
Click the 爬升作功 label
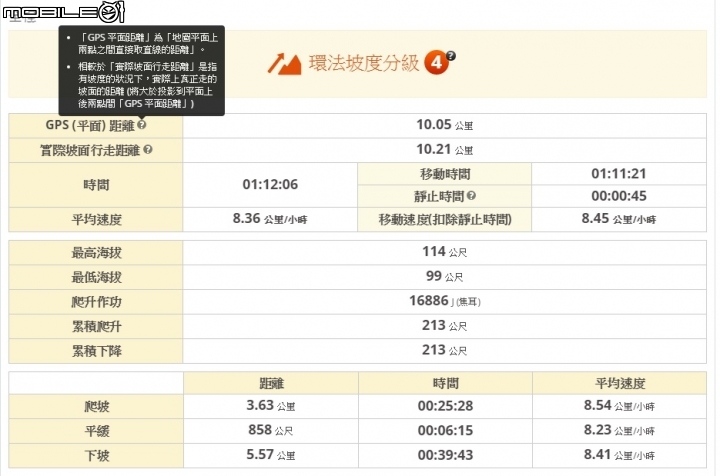tap(96, 302)
